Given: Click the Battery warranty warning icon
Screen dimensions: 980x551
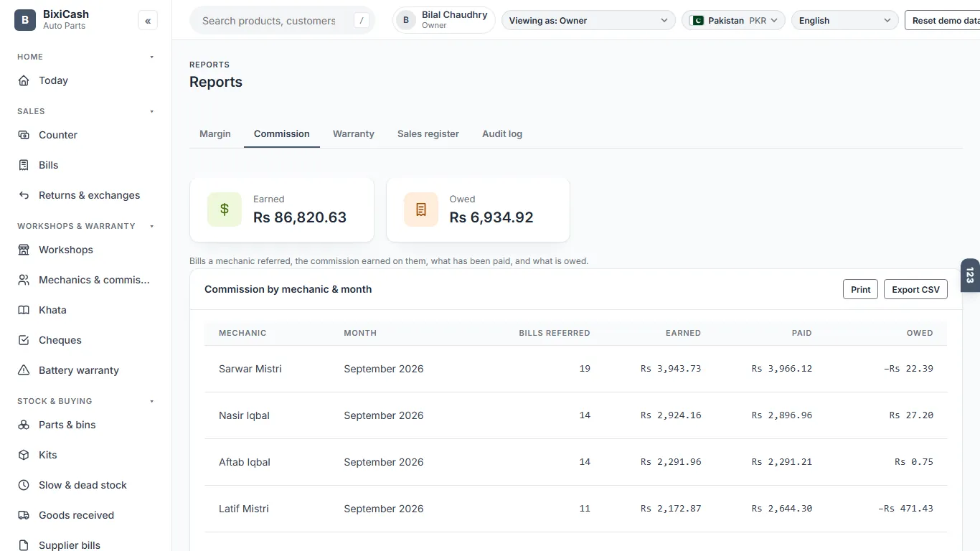Looking at the screenshot, I should (x=24, y=370).
